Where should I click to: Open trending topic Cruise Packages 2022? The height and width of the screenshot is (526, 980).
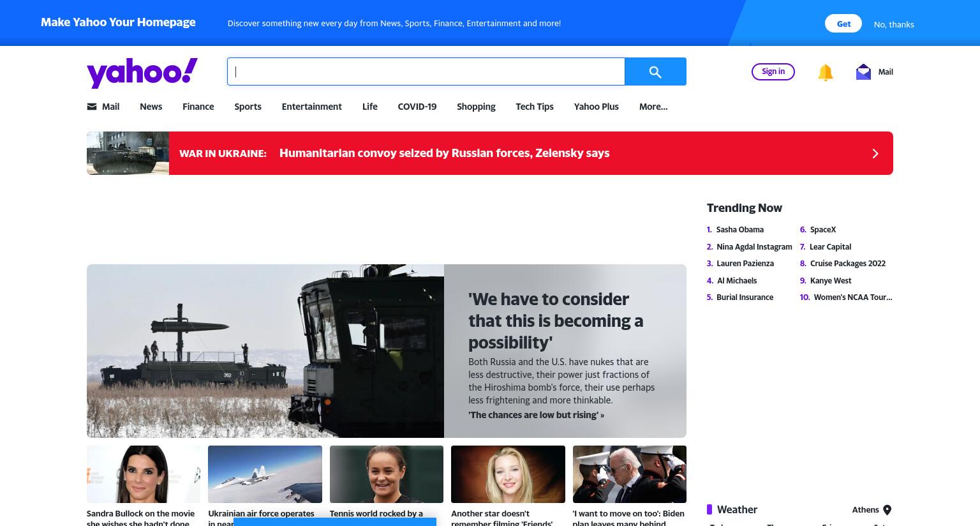coord(848,264)
